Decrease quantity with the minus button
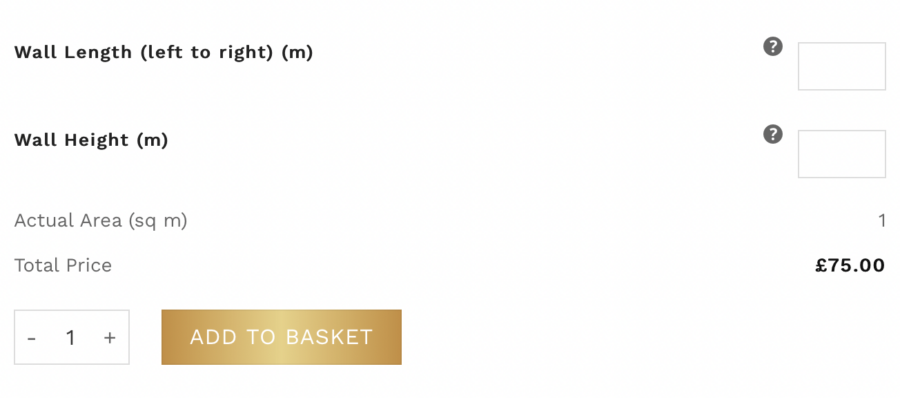This screenshot has height=398, width=900. click(x=32, y=338)
